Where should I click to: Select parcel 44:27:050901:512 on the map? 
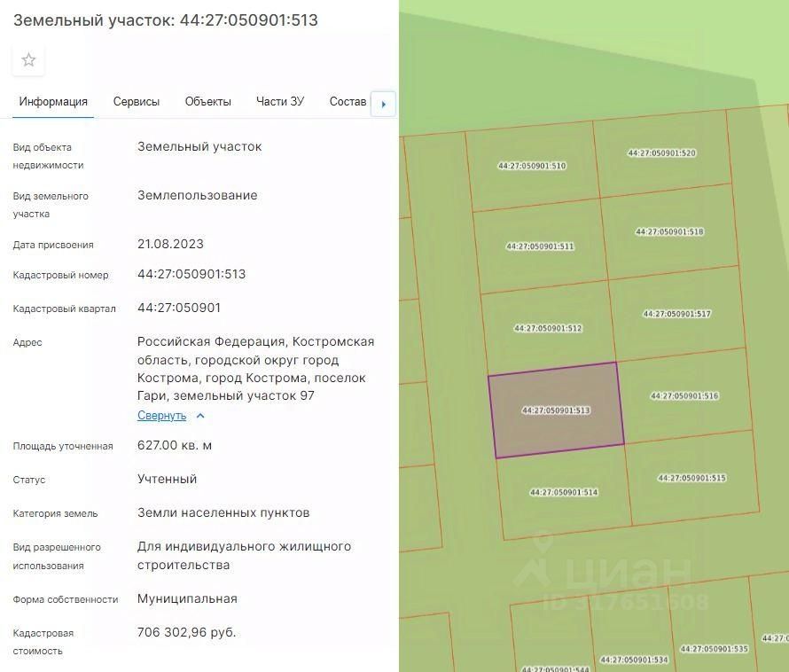(x=548, y=329)
